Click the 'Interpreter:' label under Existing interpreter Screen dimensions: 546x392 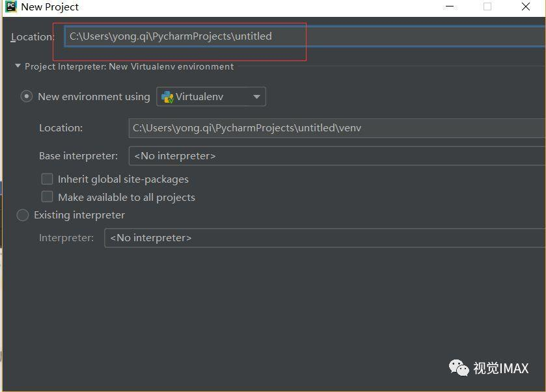click(66, 238)
